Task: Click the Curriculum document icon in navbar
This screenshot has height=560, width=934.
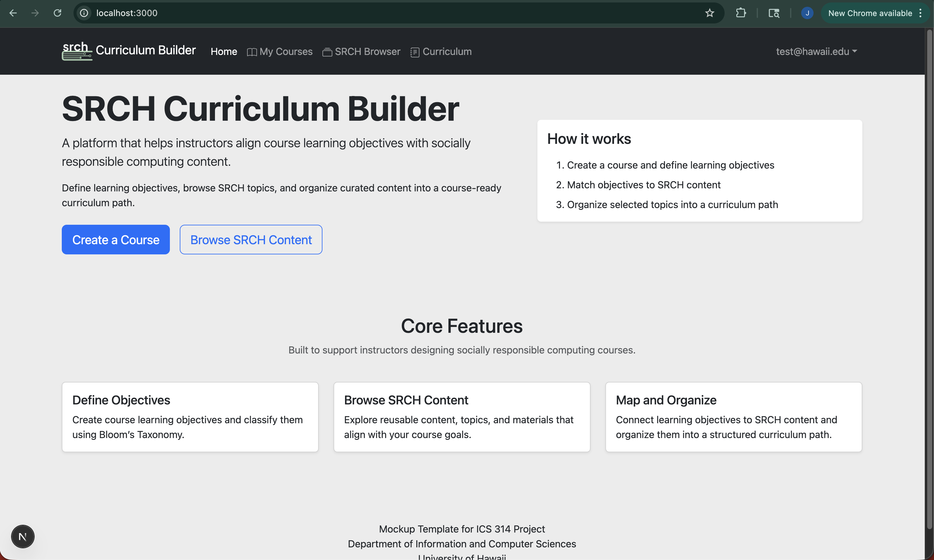Action: coord(414,52)
